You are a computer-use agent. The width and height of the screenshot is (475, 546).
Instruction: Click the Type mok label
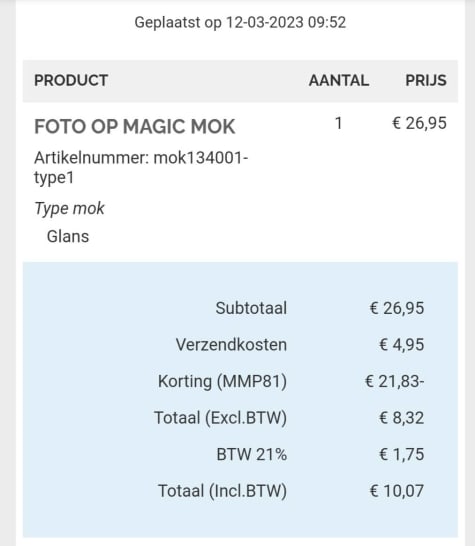click(69, 209)
